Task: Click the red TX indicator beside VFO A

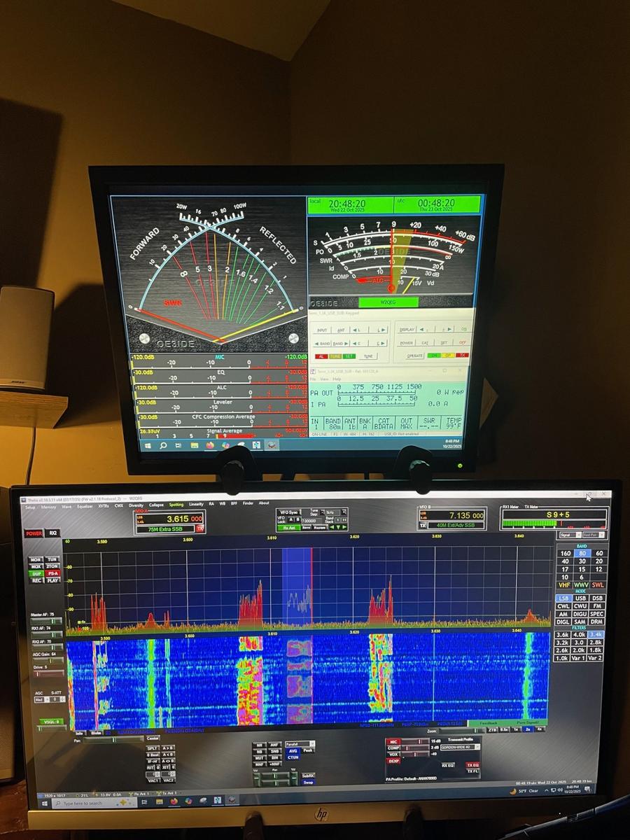Action: pyautogui.click(x=199, y=529)
